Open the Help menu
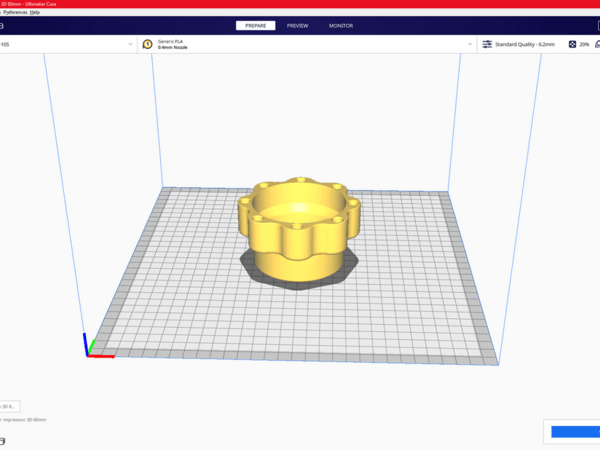 pos(34,12)
